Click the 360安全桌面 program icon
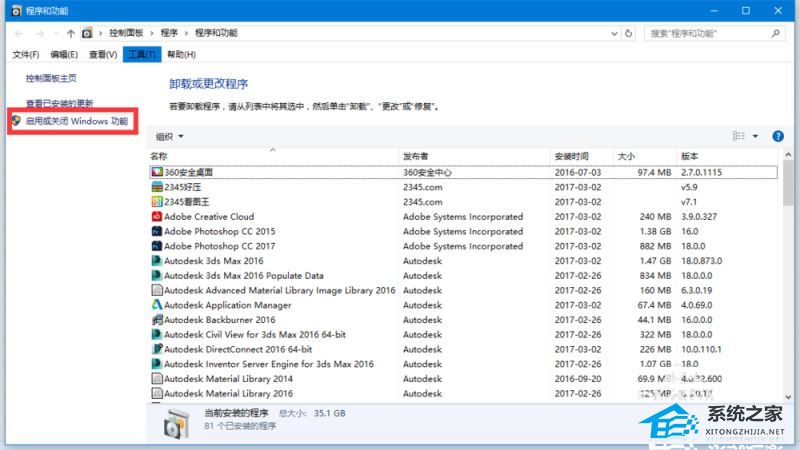Viewport: 800px width, 450px height. 157,172
